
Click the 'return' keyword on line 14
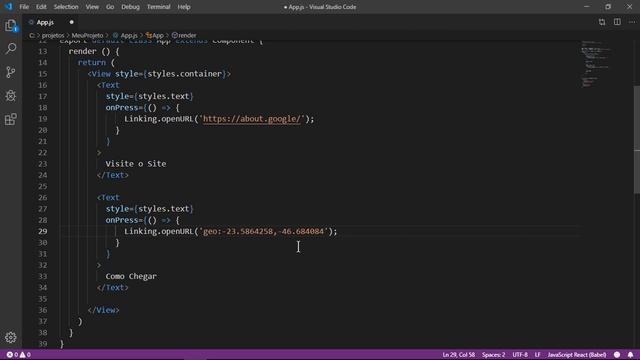point(92,62)
